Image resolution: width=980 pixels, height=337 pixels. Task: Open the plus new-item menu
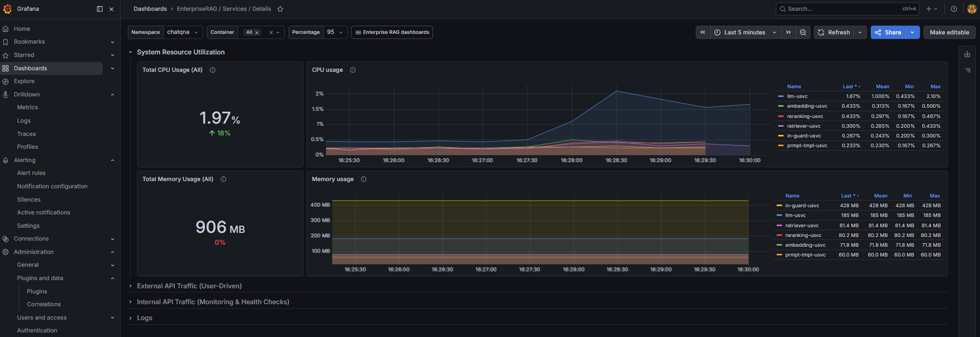932,9
